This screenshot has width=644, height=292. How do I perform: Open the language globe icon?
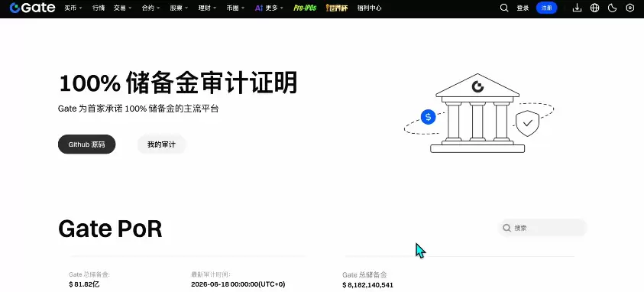[594, 8]
